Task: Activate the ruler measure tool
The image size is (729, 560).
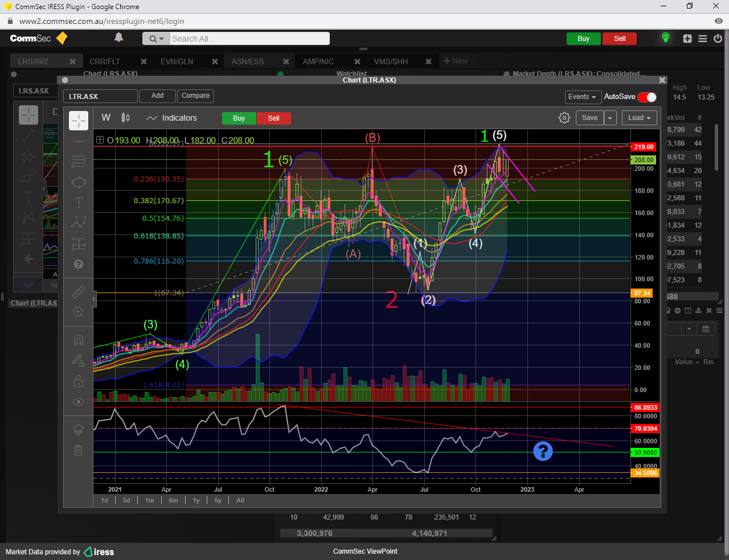Action: (x=79, y=292)
